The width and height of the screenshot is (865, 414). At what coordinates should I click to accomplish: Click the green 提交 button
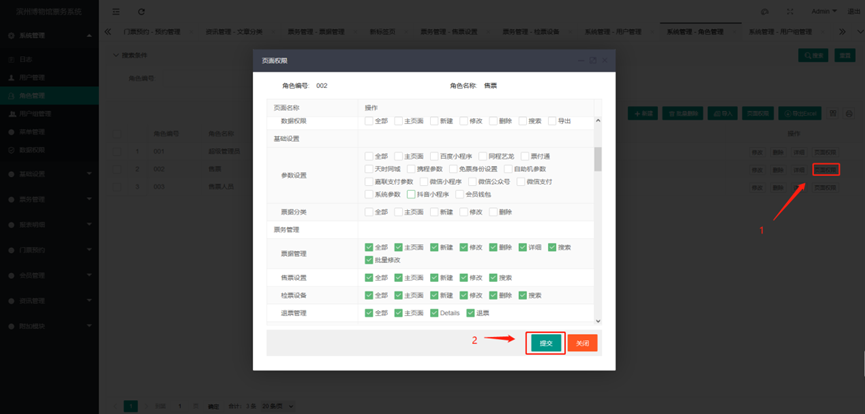tap(546, 343)
